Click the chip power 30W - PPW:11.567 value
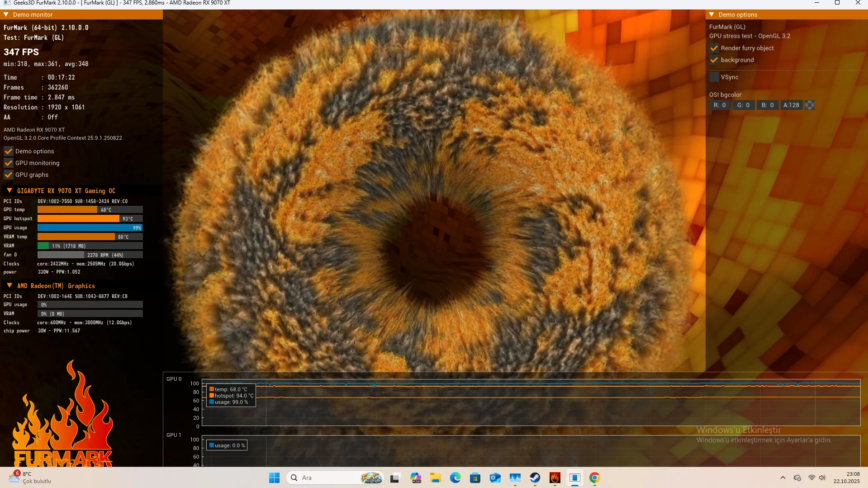The height and width of the screenshot is (488, 868). 59,331
